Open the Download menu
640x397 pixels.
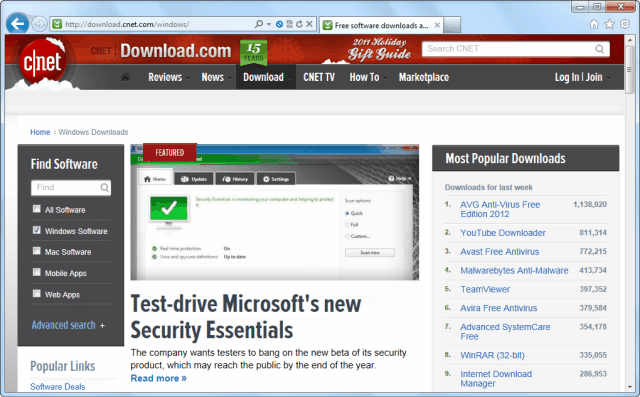(x=266, y=77)
